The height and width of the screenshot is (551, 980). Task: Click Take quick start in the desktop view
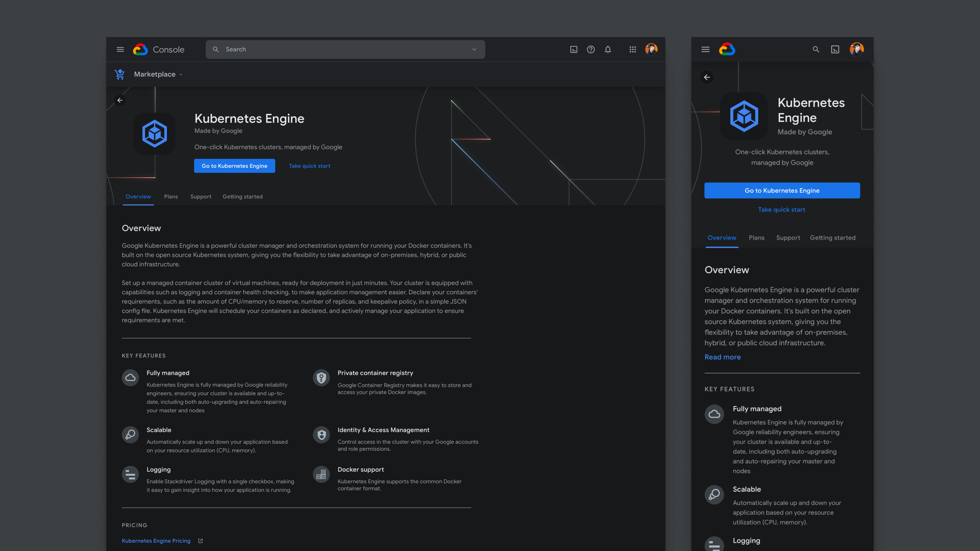tap(309, 166)
